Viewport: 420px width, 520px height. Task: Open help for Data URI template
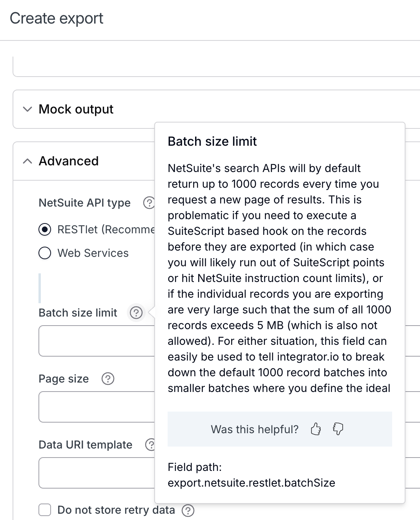[150, 445]
